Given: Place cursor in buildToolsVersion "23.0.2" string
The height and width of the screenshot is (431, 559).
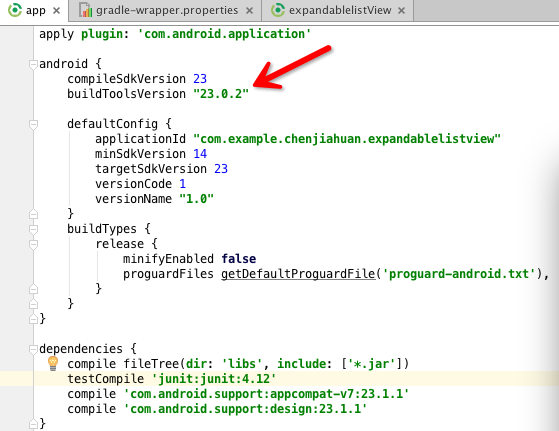Looking at the screenshot, I should pyautogui.click(x=221, y=94).
